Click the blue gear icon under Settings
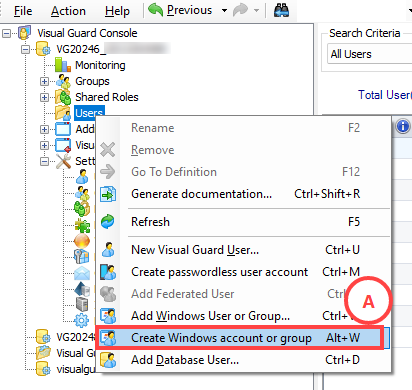This screenshot has width=412, height=390. coord(81,320)
